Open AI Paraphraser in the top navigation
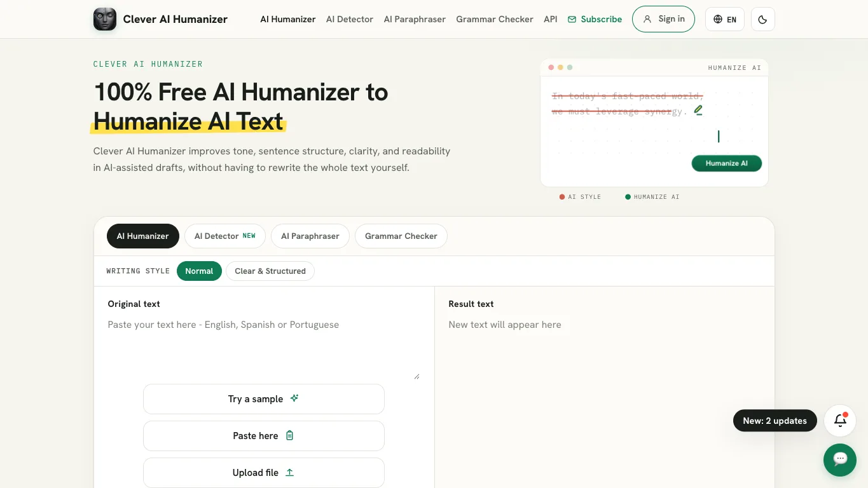This screenshot has height=488, width=868. pyautogui.click(x=415, y=19)
